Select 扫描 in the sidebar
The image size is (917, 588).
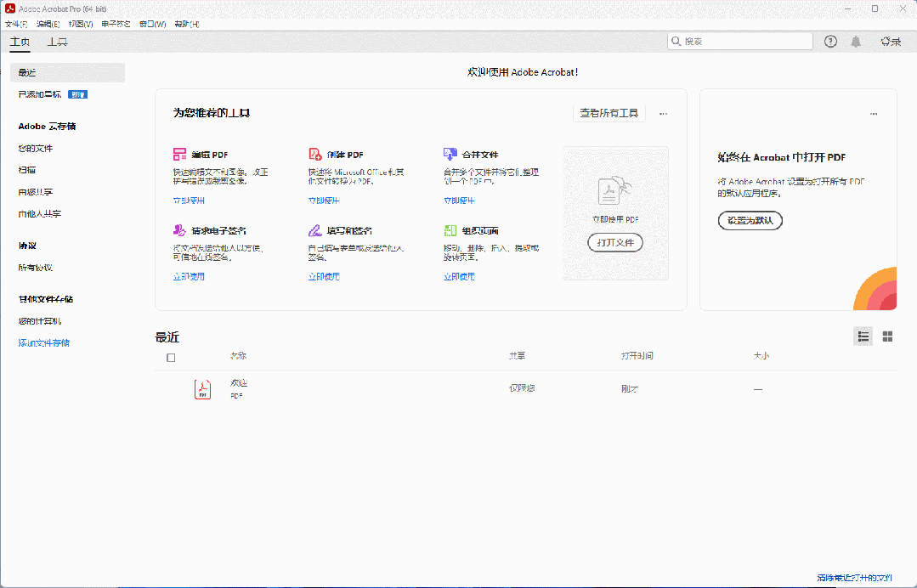point(27,170)
